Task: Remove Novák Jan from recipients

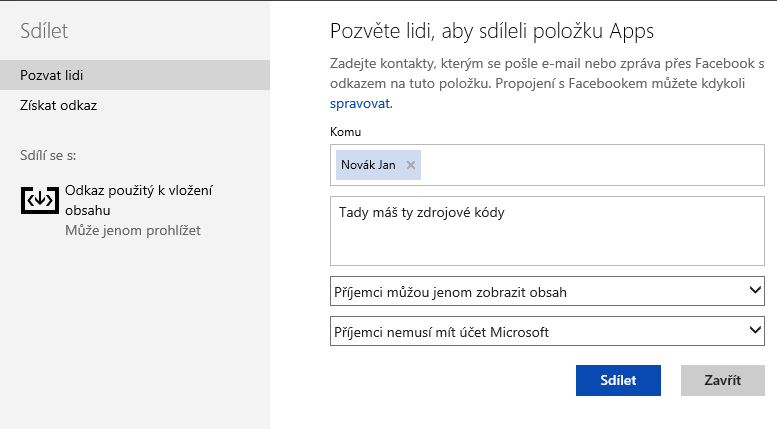Action: point(411,165)
